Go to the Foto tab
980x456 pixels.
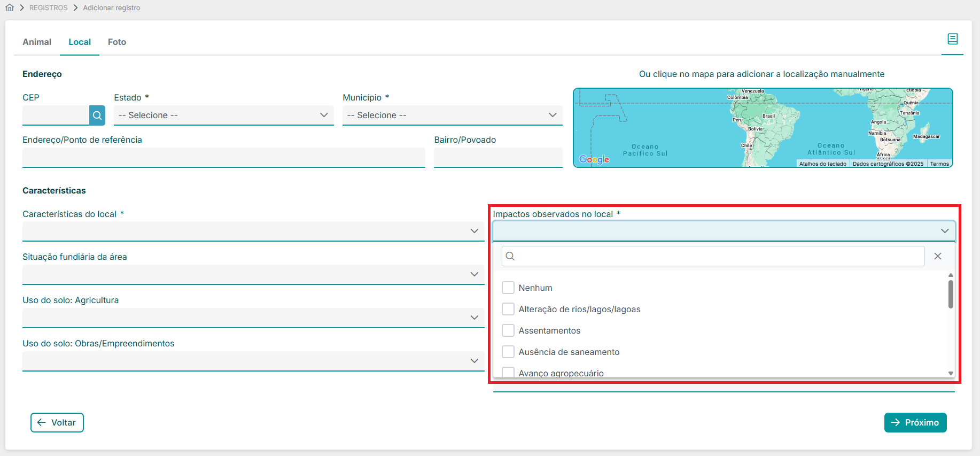pyautogui.click(x=117, y=42)
